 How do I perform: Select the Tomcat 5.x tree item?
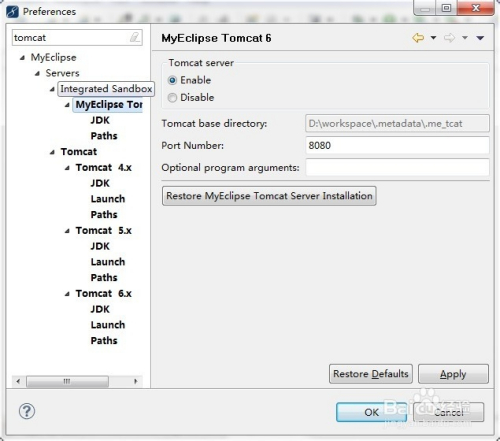point(103,230)
